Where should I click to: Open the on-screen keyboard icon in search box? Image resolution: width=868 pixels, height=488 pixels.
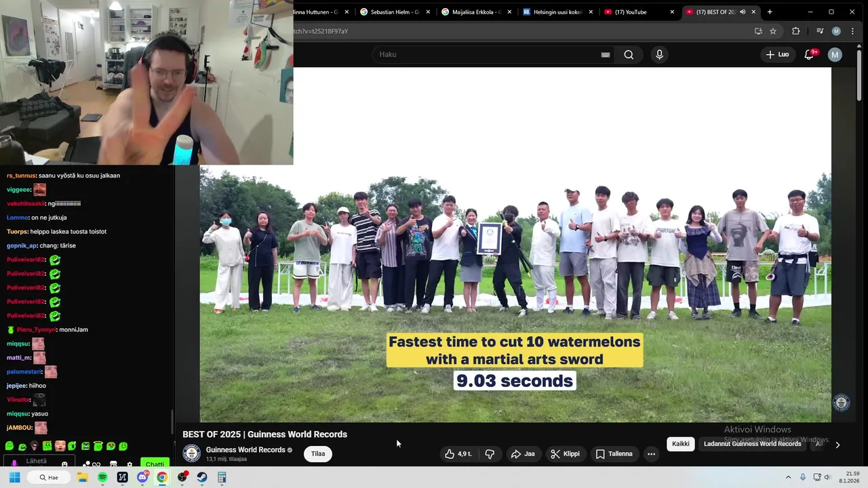tap(605, 55)
